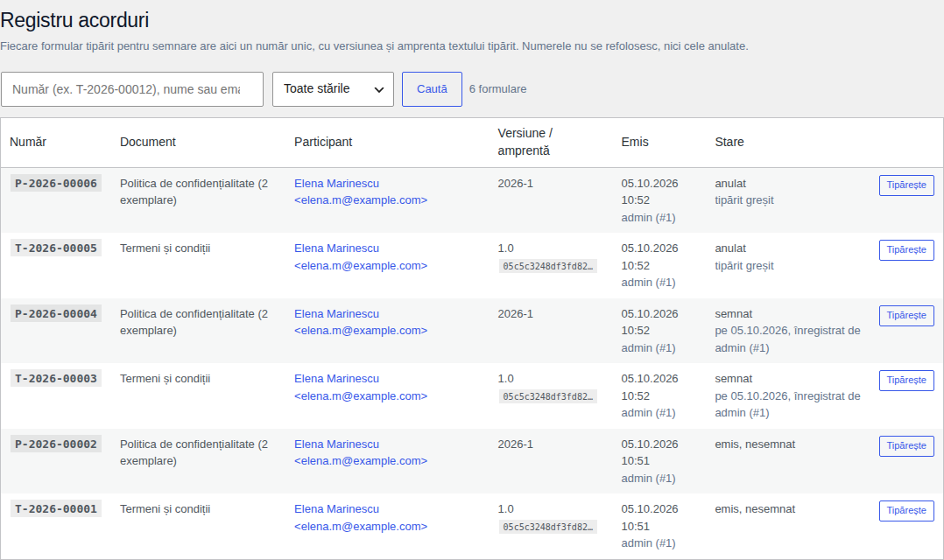Click the 'Registru acorduri' page heading

coord(74,20)
